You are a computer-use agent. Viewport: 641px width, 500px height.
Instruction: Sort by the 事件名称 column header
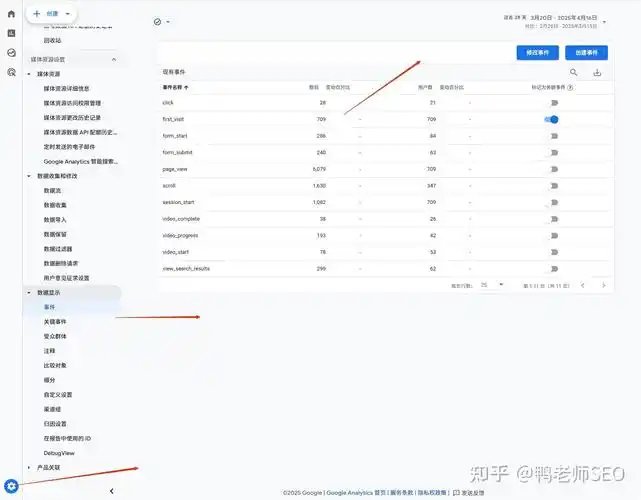175,87
